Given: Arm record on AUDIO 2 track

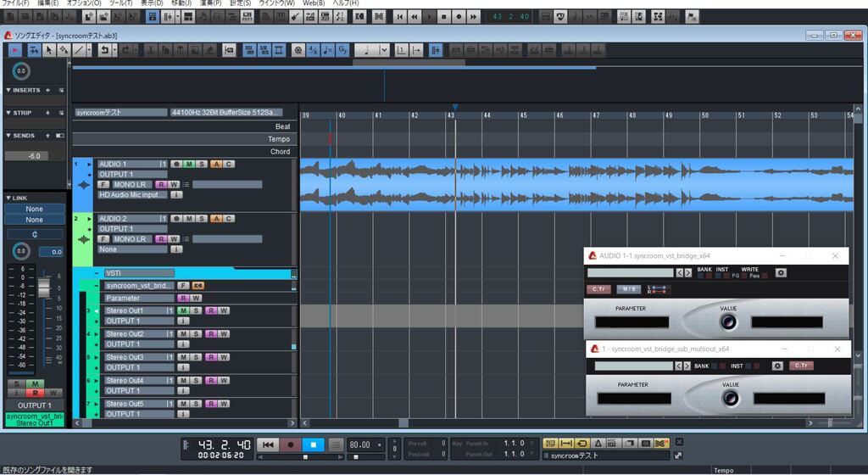Looking at the screenshot, I should click(176, 219).
